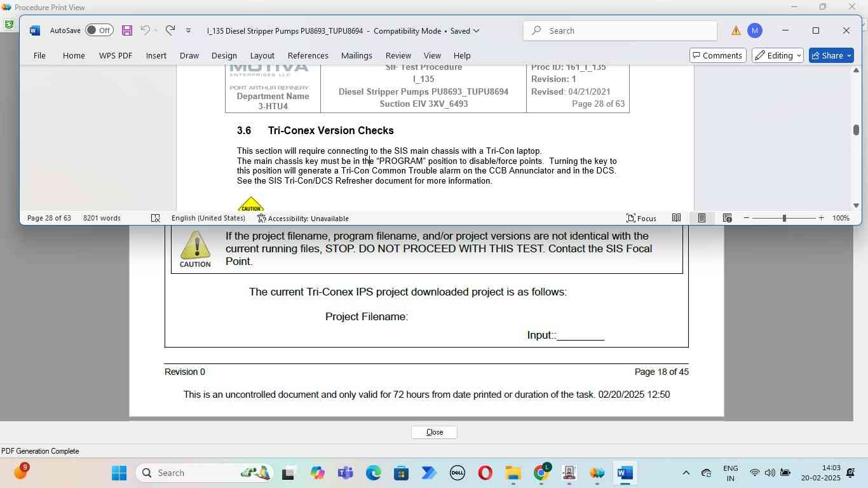
Task: Open page navigation via Page 28 of 63
Action: 49,218
